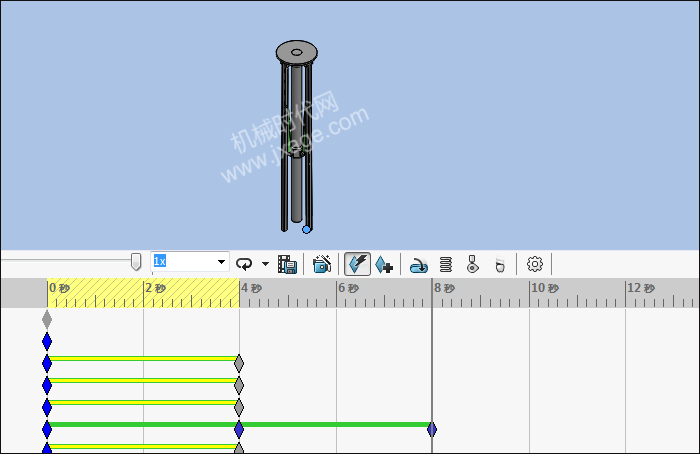Click the 0 秒 mark on time ruler
700x454 pixels.
59,288
